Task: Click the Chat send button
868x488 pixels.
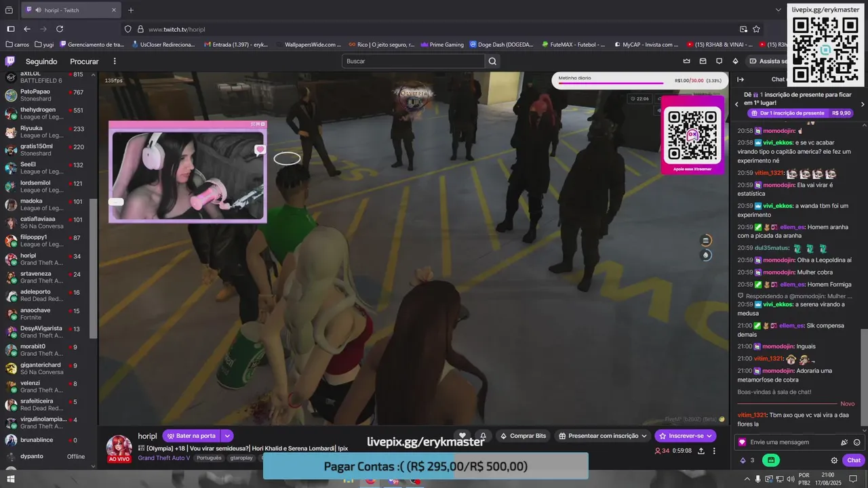Action: 854,460
